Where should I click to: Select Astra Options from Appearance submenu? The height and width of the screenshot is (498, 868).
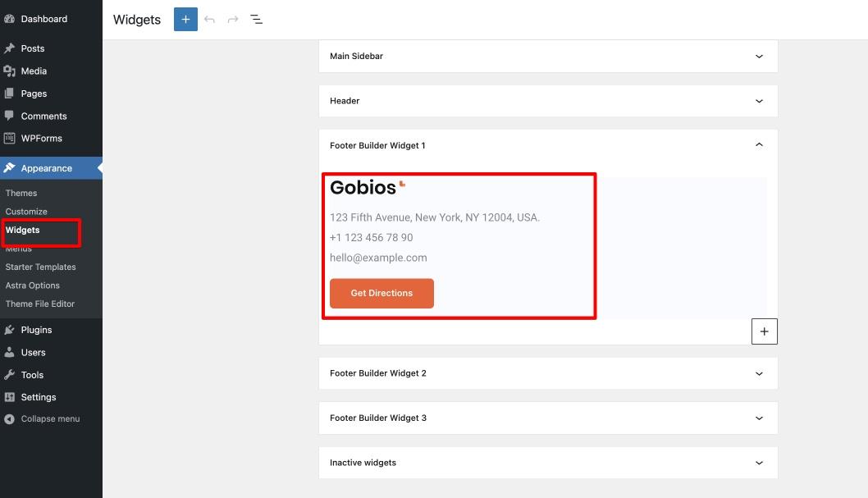point(33,286)
